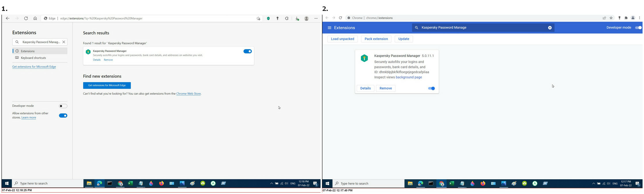
Task: Open the key-shaped password manager icon in Chrome toolbar
Action: pos(619,18)
